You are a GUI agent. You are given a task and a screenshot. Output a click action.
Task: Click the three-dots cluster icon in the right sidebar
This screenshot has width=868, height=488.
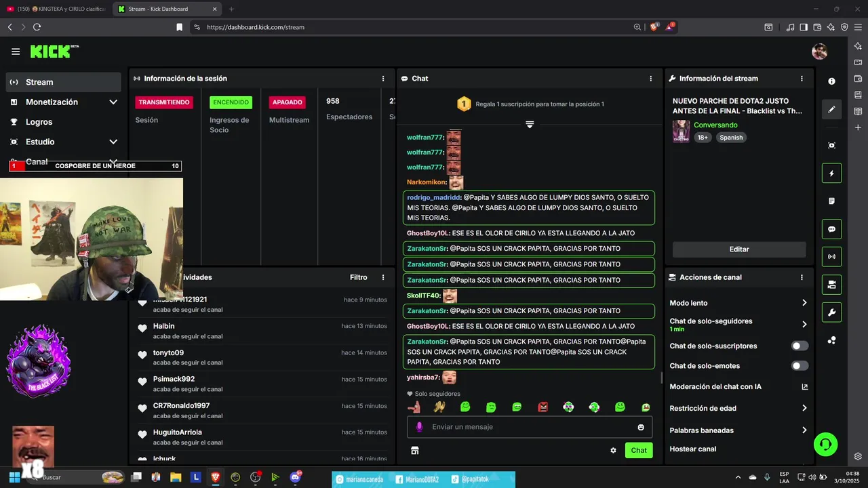pyautogui.click(x=832, y=340)
